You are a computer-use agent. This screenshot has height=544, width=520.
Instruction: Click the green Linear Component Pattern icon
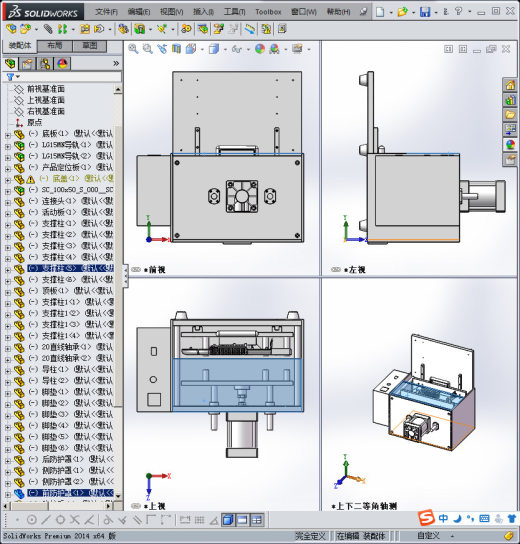[62, 29]
